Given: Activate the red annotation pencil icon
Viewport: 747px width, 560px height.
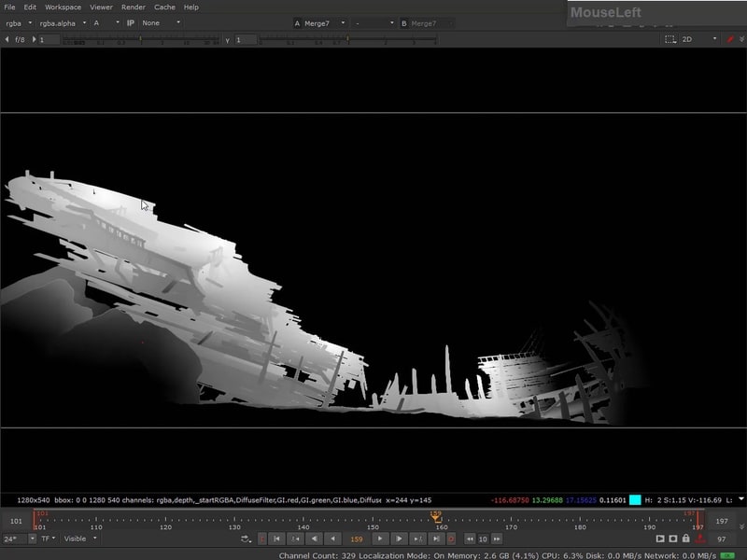Looking at the screenshot, I should click(x=730, y=39).
